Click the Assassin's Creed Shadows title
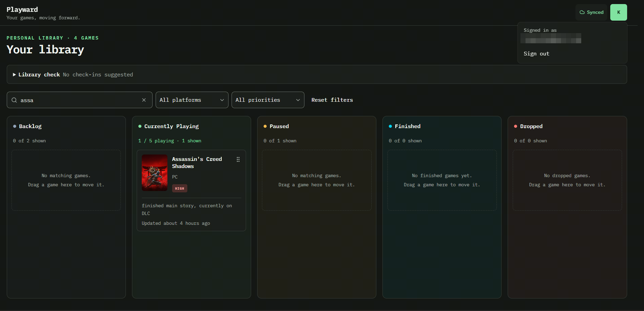 point(197,163)
